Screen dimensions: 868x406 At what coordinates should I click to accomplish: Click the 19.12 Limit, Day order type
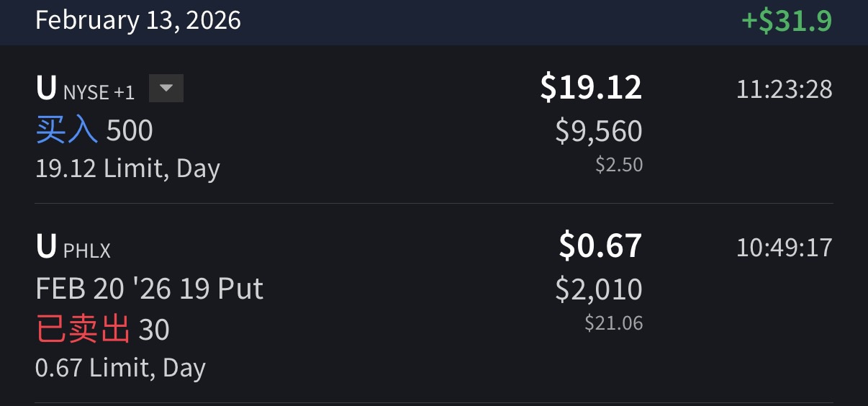[x=127, y=168]
